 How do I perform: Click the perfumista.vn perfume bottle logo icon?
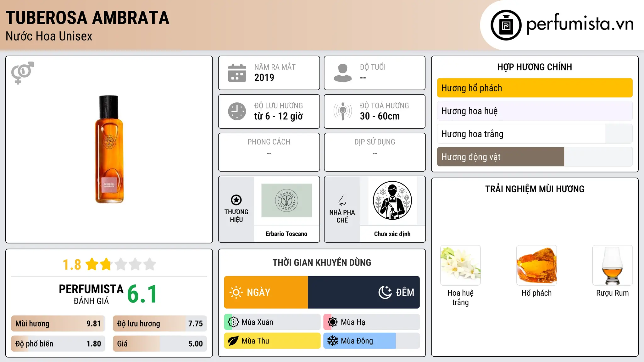coord(506,25)
